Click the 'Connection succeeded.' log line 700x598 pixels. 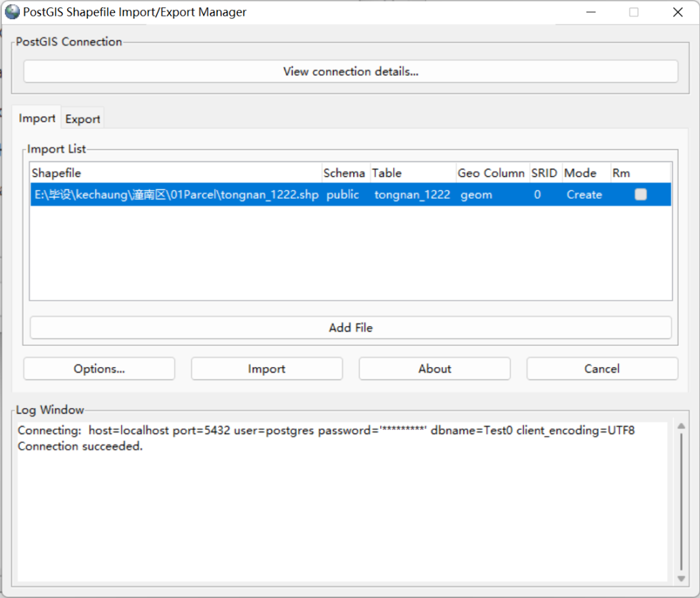81,446
